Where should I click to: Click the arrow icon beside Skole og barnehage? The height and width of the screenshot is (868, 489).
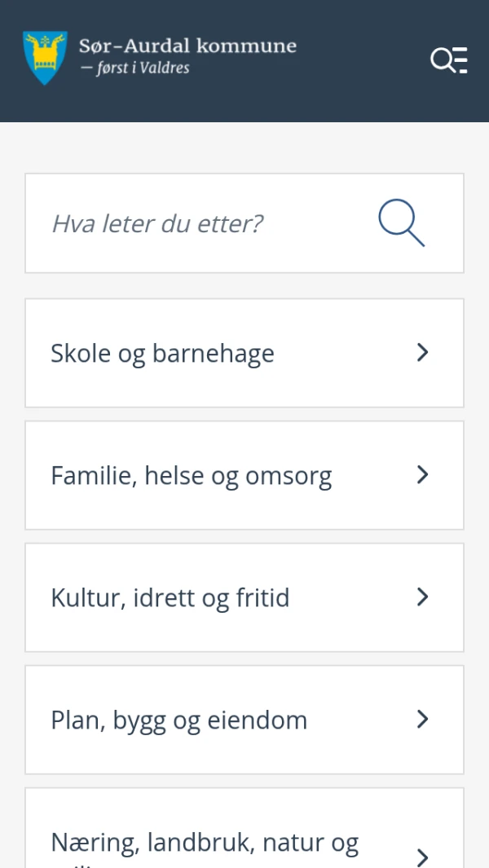coord(422,353)
